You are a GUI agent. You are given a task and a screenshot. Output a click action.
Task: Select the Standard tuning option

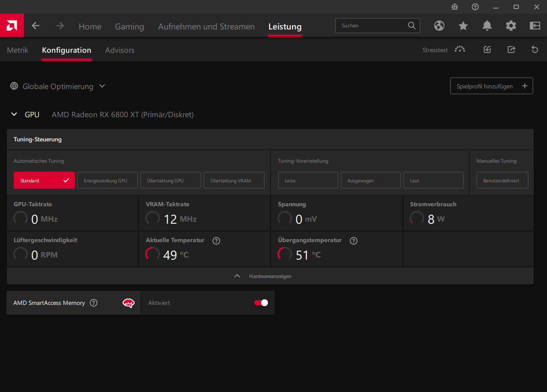click(x=44, y=180)
